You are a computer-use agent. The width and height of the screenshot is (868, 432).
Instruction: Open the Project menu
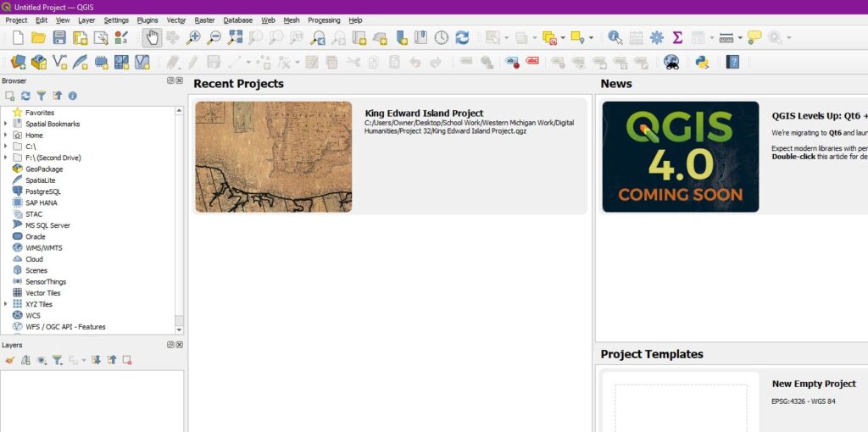[16, 20]
